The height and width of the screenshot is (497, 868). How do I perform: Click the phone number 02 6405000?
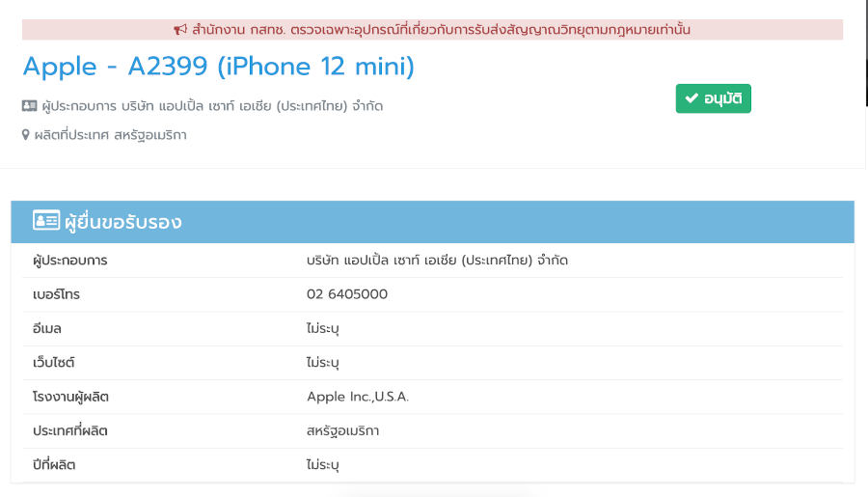(x=347, y=294)
